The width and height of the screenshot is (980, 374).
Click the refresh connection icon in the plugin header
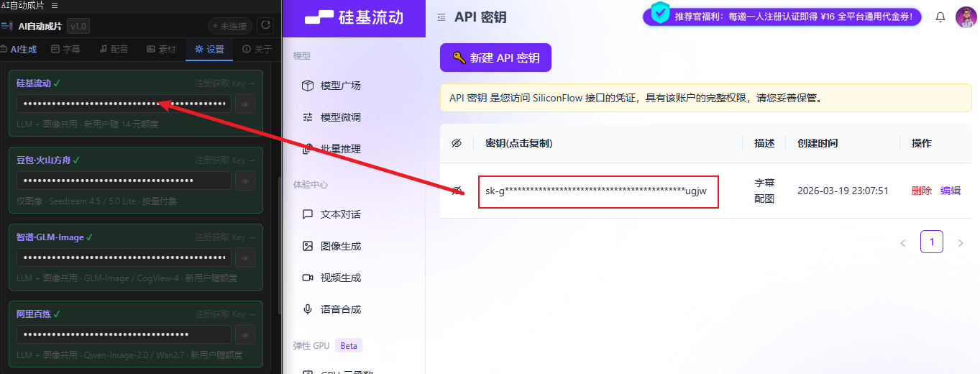[x=266, y=26]
